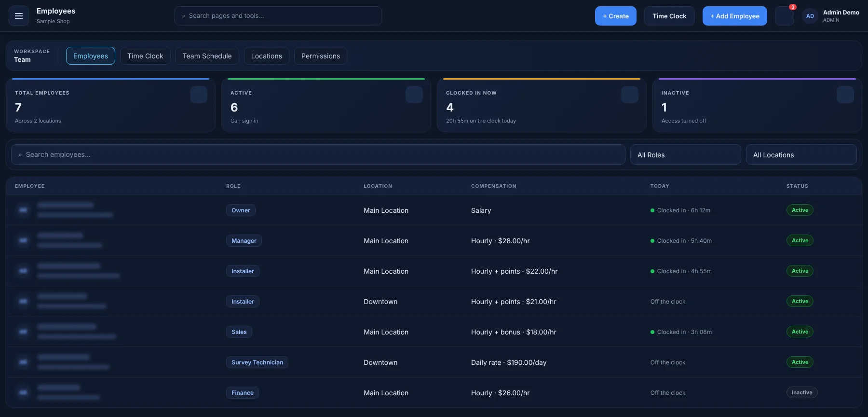Click the Manager role badge
The image size is (868, 417).
(244, 240)
